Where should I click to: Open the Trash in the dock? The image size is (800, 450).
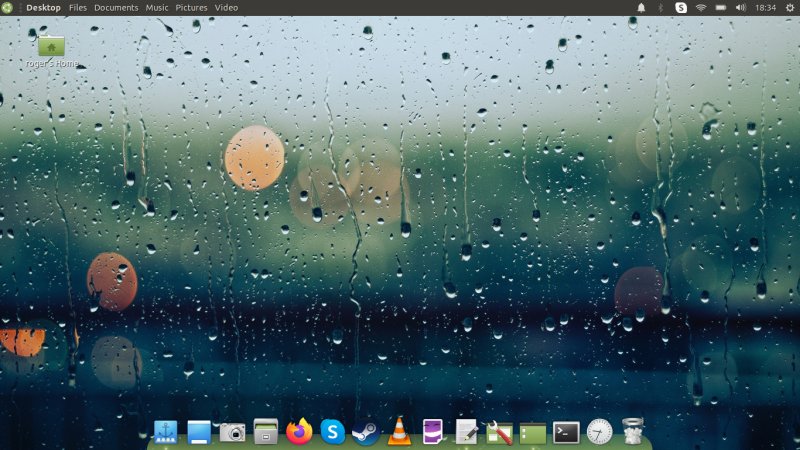[632, 431]
